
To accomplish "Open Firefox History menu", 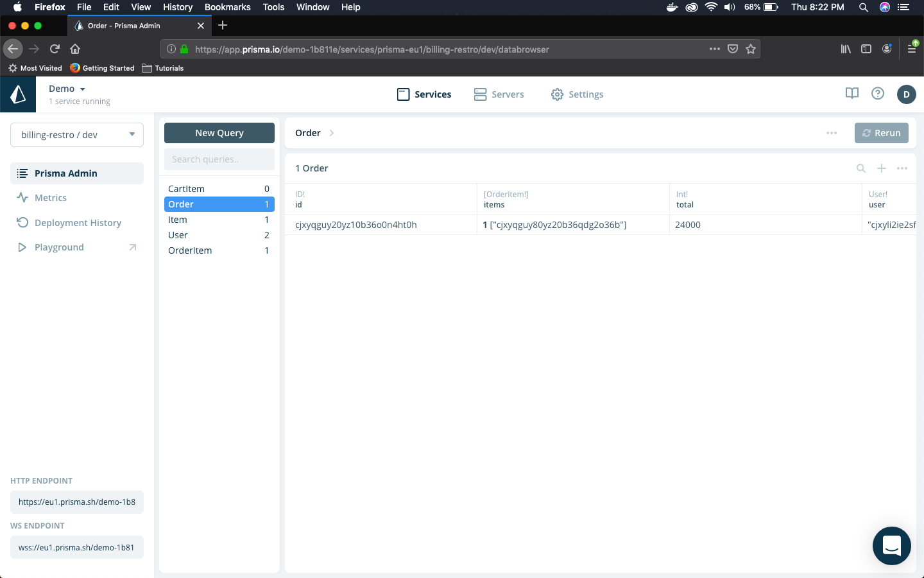I will tap(178, 7).
